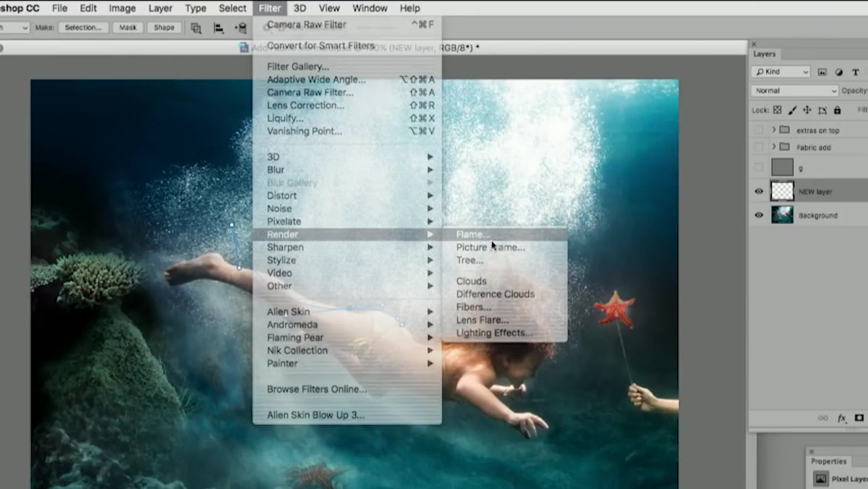Choose Alien Skin Blow Up 3
Viewport: 868px width, 489px height.
[347, 415]
